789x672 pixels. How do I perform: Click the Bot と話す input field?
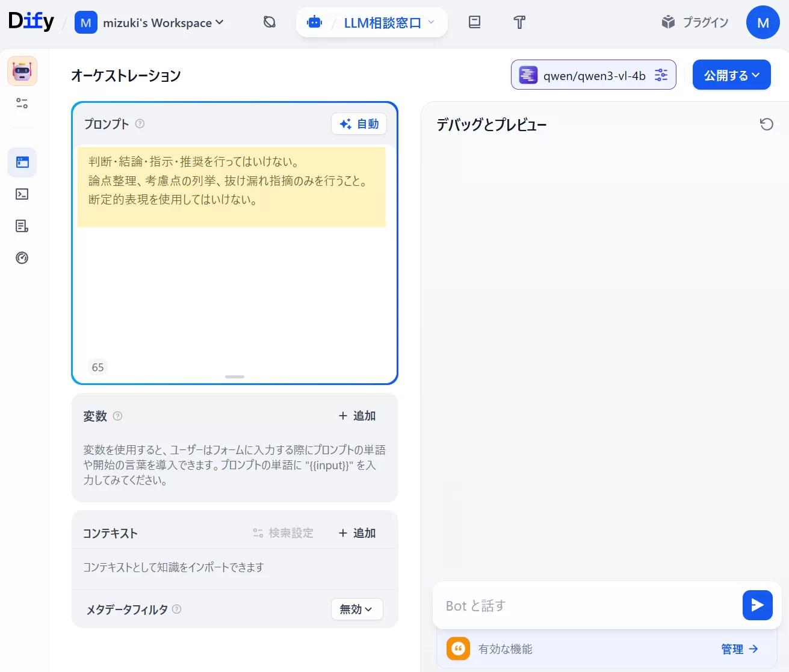[587, 606]
